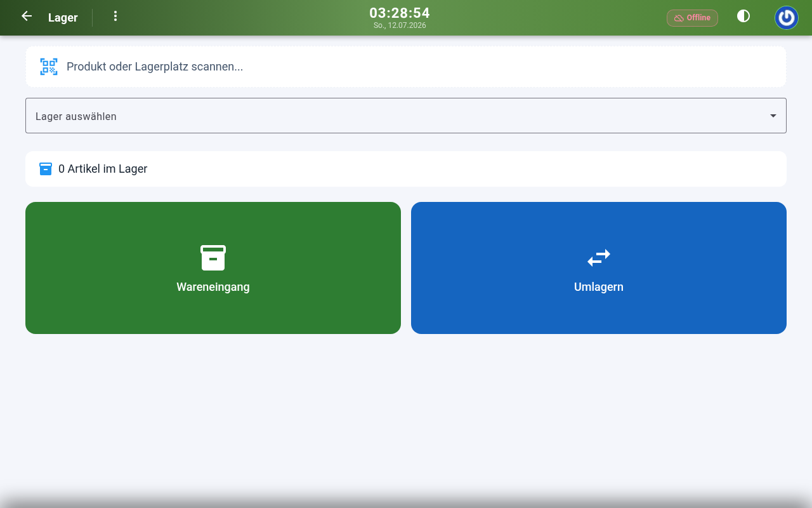The width and height of the screenshot is (812, 508).
Task: Click the date So., 12.07.2026
Action: point(400,26)
